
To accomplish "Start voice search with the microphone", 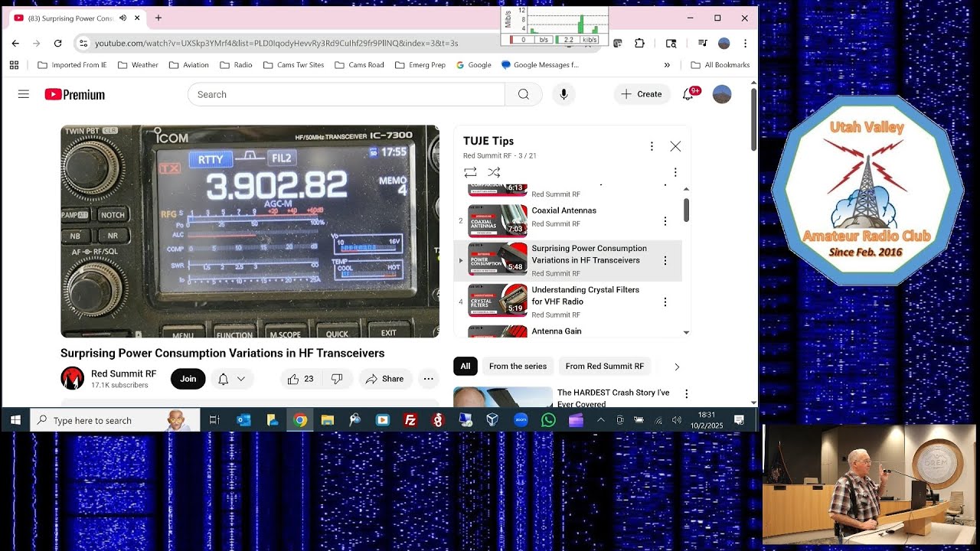I will point(563,94).
